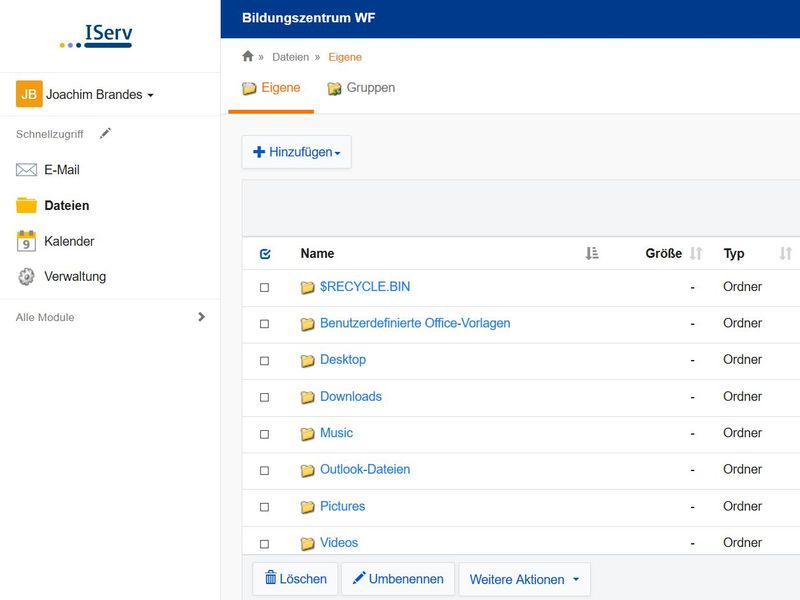Click the Dateien folder icon in sidebar
The height and width of the screenshot is (600, 800).
coord(26,205)
